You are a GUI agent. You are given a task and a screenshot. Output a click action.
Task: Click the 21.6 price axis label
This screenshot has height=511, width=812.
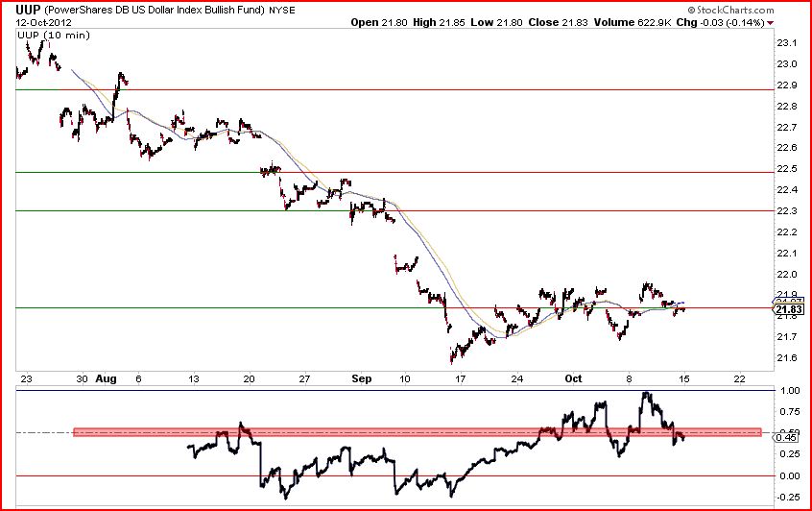(x=787, y=357)
